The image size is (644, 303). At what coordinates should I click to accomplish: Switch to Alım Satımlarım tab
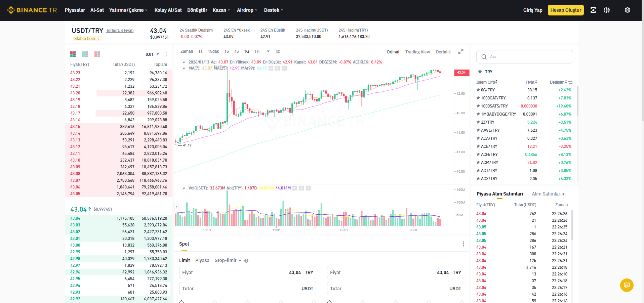pyautogui.click(x=549, y=194)
